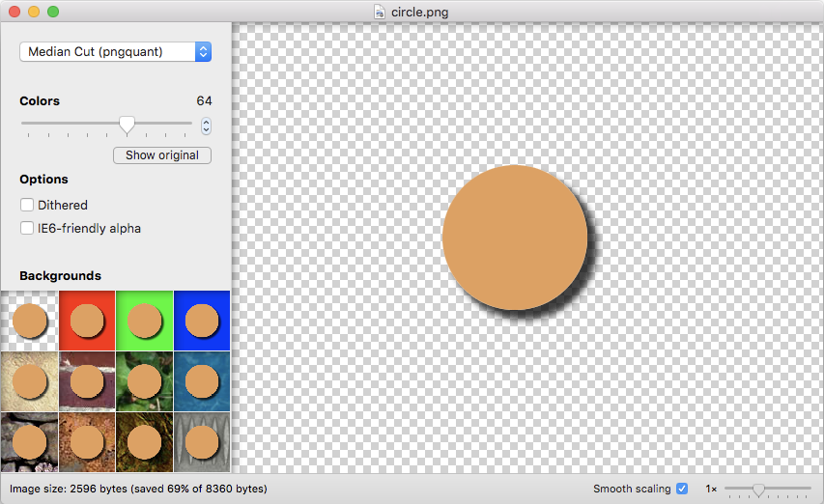Toggle the IE6-friendly alpha option
The width and height of the screenshot is (824, 504).
tap(27, 229)
